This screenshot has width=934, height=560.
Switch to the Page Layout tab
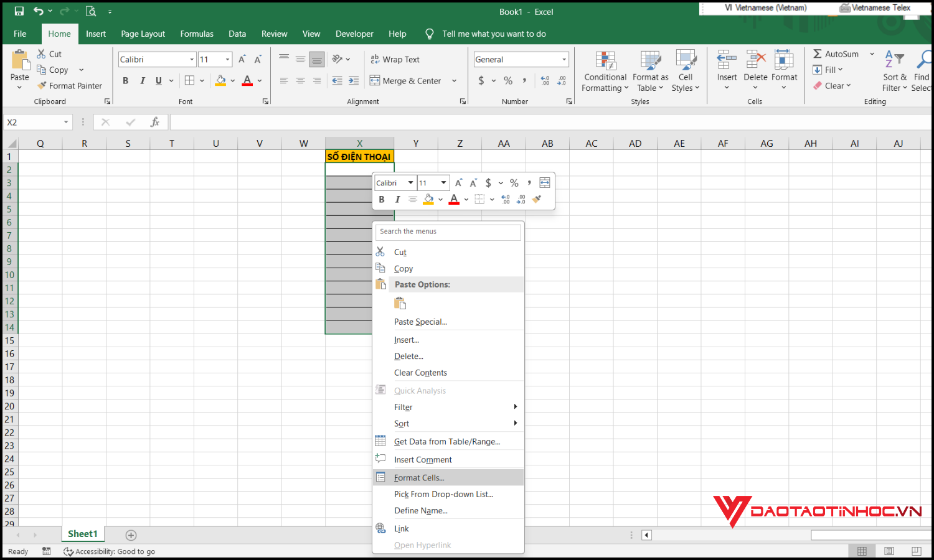click(x=143, y=34)
